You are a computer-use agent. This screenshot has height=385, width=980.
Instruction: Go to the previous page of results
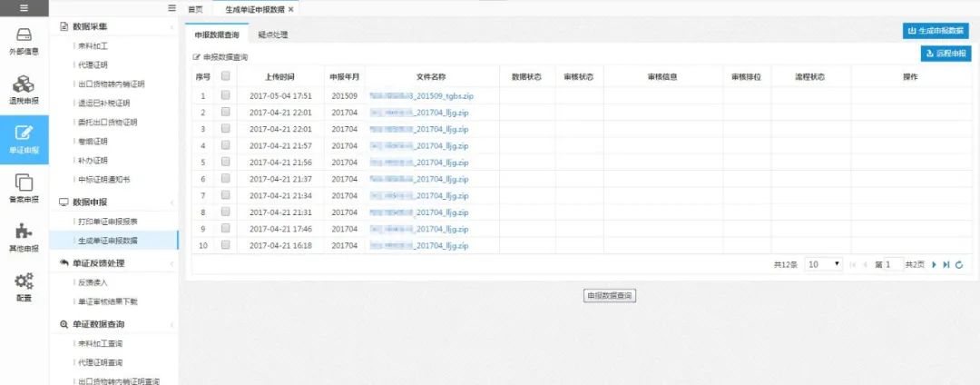pyautogui.click(x=865, y=265)
